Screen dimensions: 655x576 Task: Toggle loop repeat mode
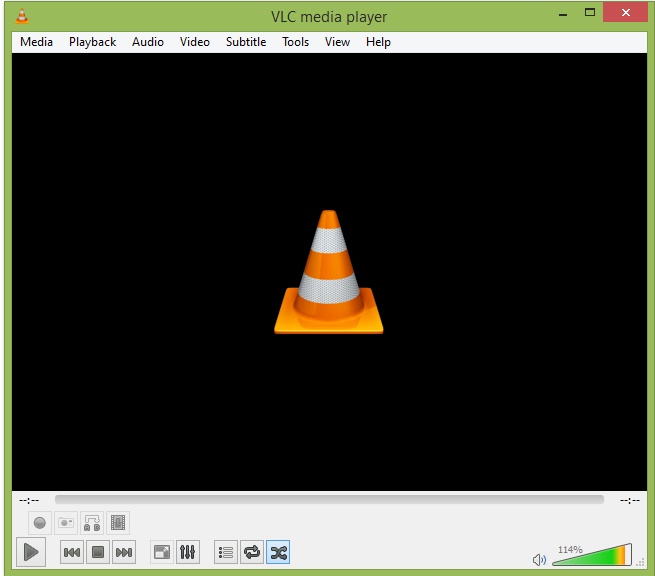click(252, 552)
